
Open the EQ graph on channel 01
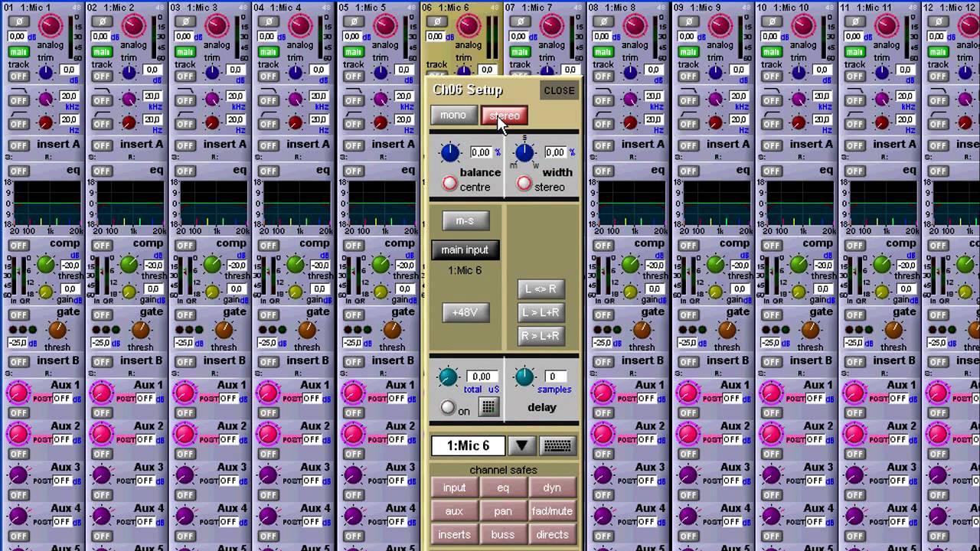point(47,203)
